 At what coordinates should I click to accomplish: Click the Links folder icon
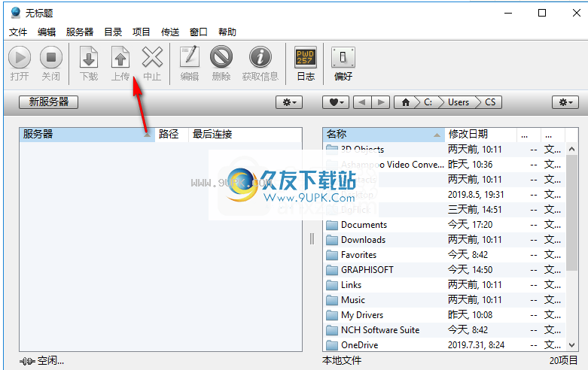[332, 285]
